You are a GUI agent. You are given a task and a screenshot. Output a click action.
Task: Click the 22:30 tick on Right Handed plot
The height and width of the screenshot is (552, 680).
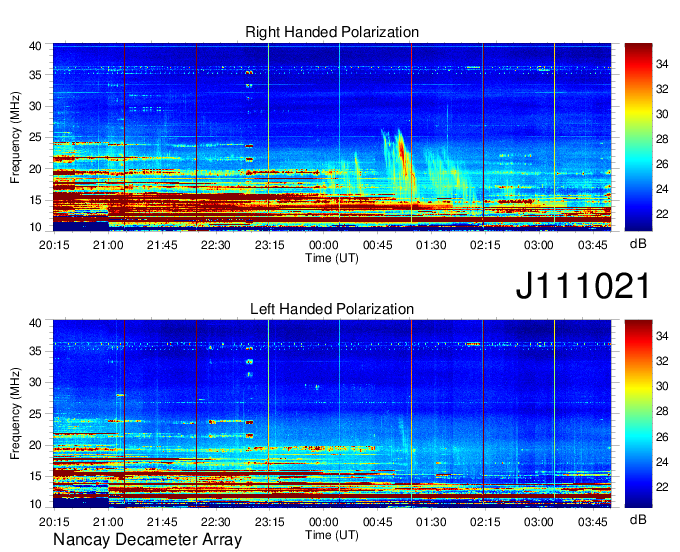[x=216, y=245]
